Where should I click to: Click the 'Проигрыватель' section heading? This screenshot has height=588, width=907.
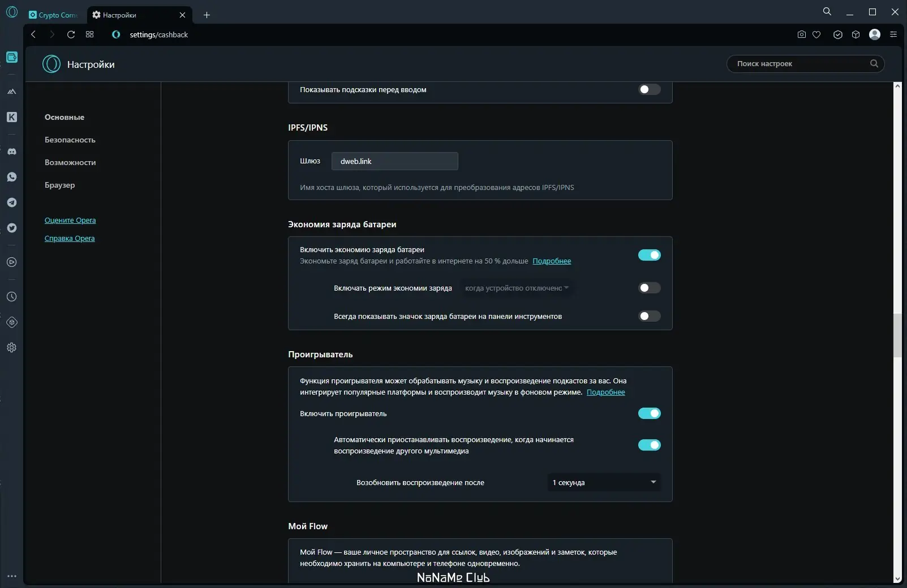coord(320,354)
